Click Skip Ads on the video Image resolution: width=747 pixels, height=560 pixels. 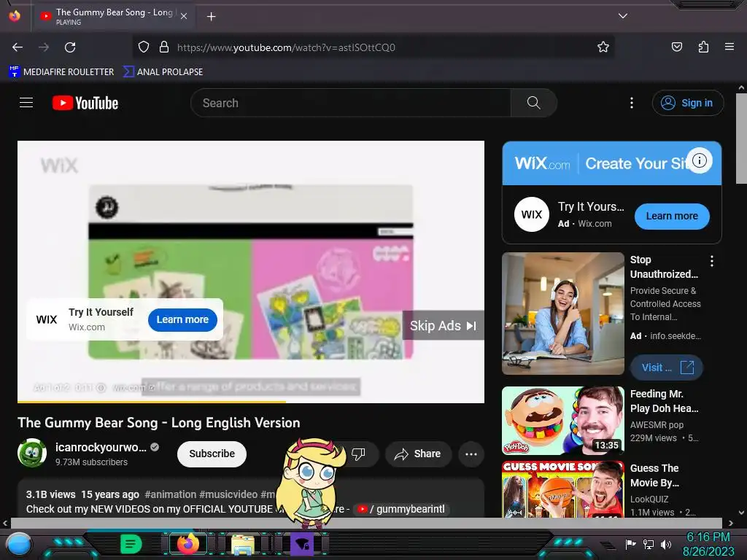[443, 326]
